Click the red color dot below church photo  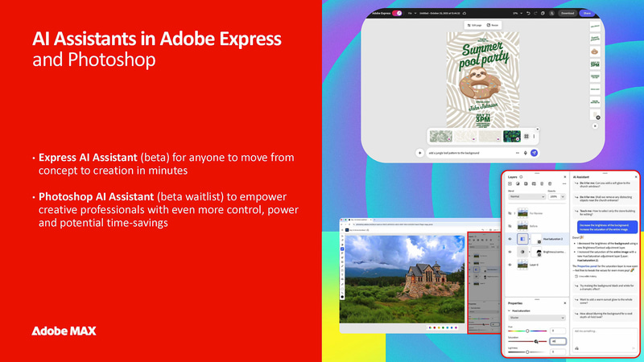click(x=435, y=327)
